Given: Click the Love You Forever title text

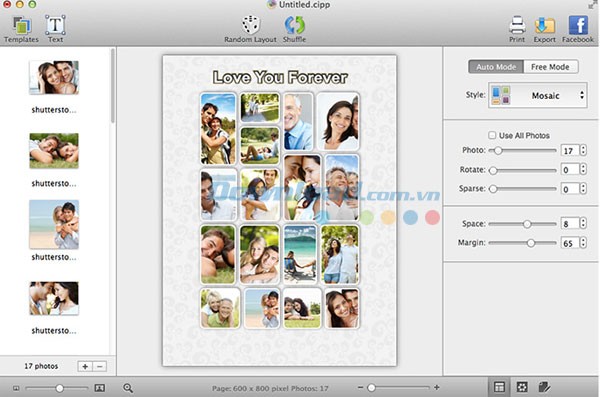Looking at the screenshot, I should (x=280, y=78).
